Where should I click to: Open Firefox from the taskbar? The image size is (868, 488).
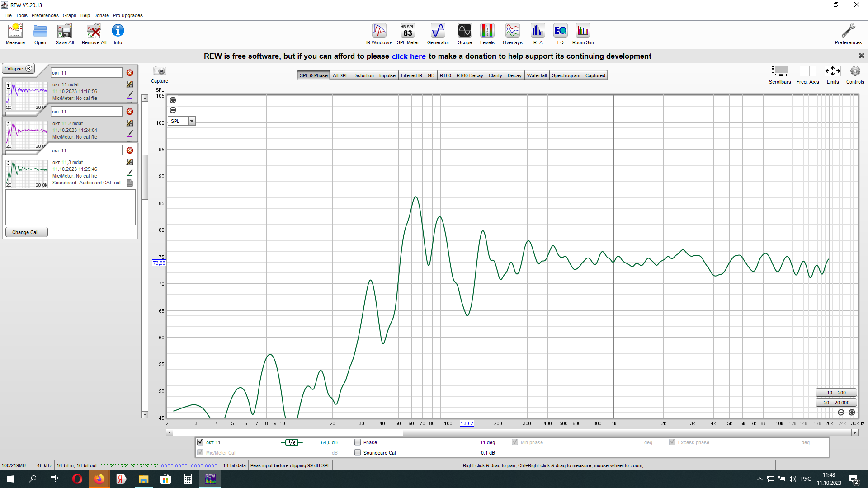pos(99,479)
